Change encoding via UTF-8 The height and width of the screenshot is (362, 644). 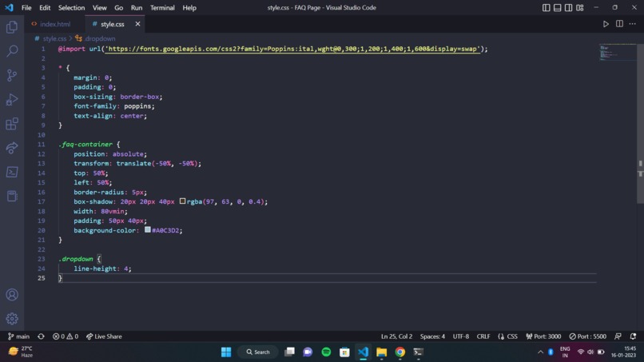click(x=461, y=336)
